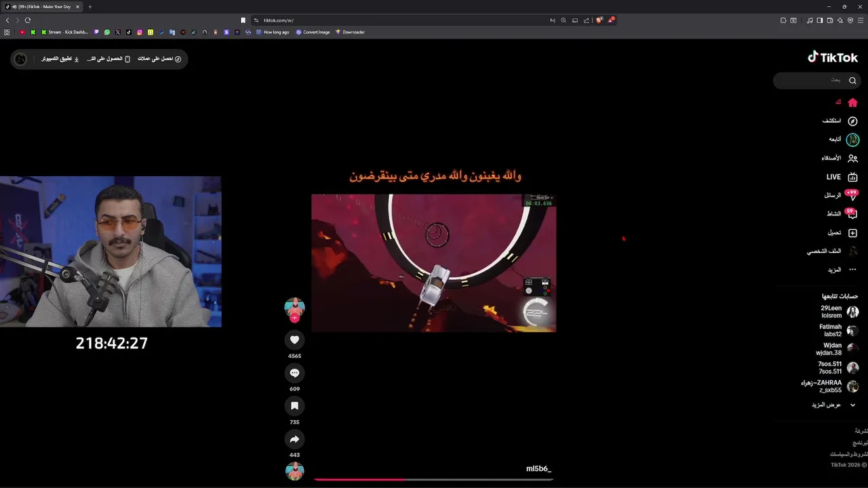Open the Home (For You) feed icon
The width and height of the screenshot is (868, 488).
pos(852,102)
